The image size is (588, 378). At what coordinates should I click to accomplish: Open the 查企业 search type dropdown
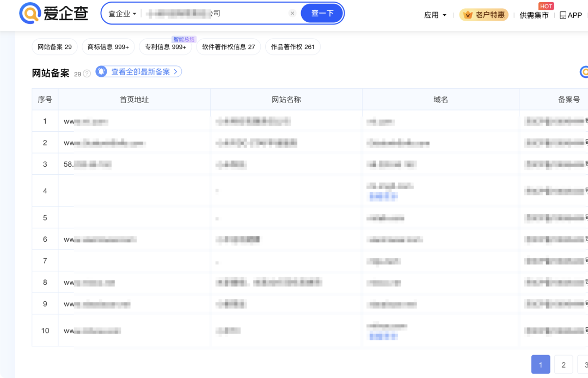[x=122, y=14]
